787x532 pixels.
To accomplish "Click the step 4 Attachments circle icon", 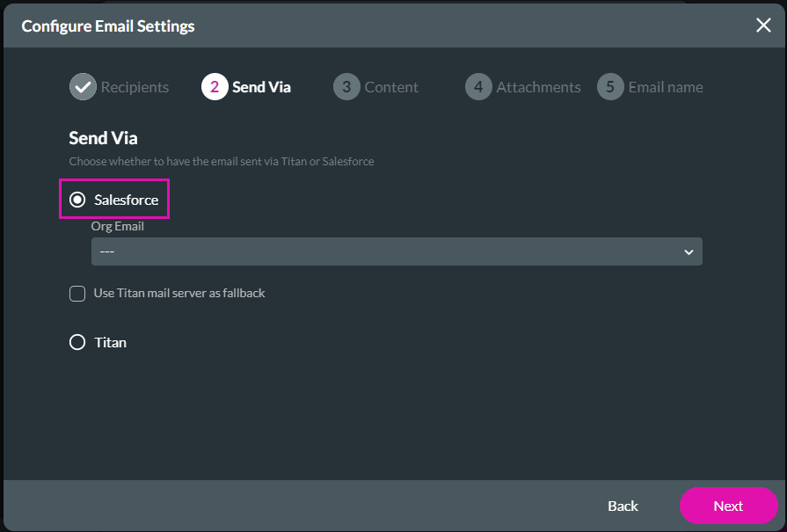I will click(x=478, y=86).
